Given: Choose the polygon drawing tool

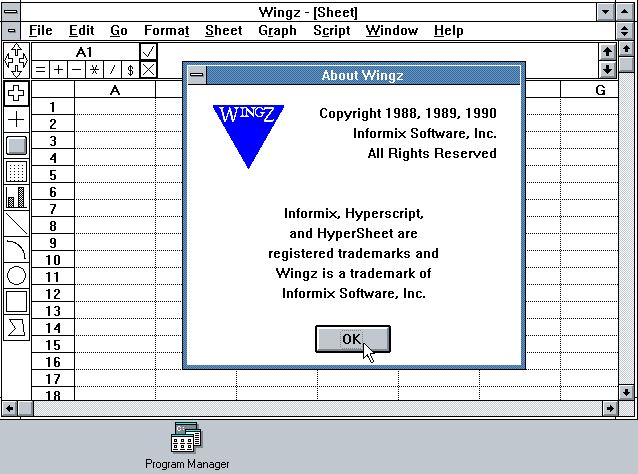Looking at the screenshot, I should (16, 328).
